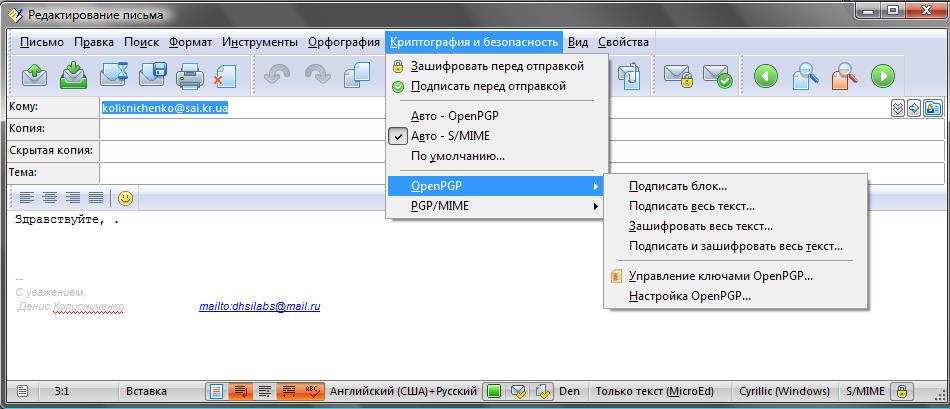Open the Письмо menu
The width and height of the screenshot is (950, 409).
42,42
